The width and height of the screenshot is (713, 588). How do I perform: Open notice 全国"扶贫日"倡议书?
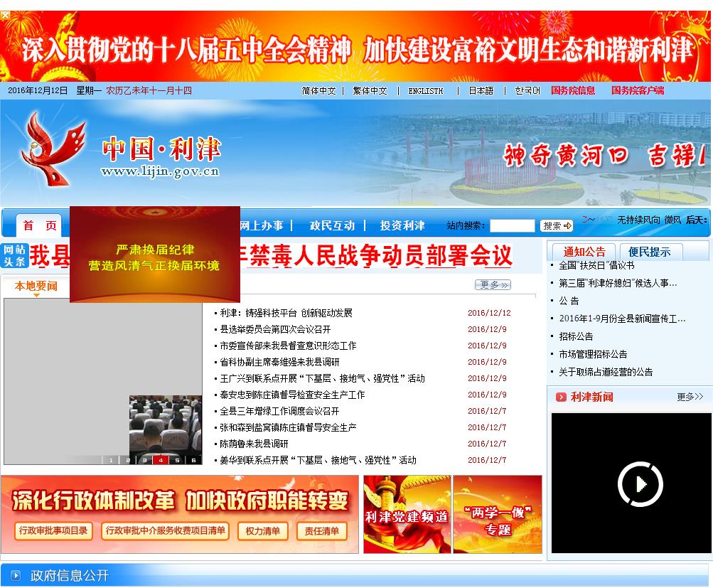click(596, 266)
